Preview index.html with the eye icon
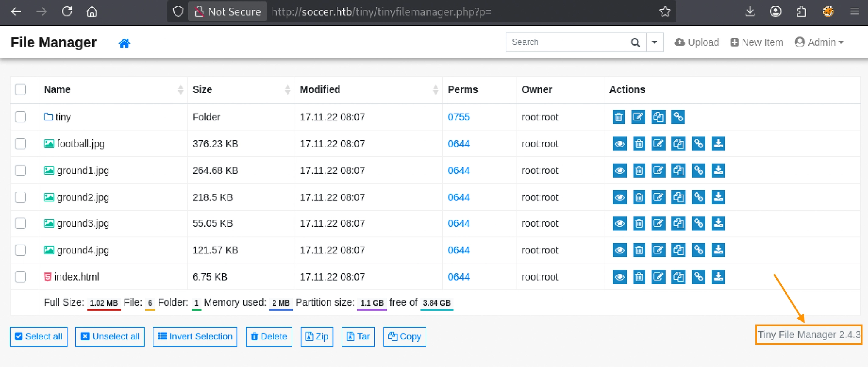Image resolution: width=868 pixels, height=367 pixels. tap(620, 277)
